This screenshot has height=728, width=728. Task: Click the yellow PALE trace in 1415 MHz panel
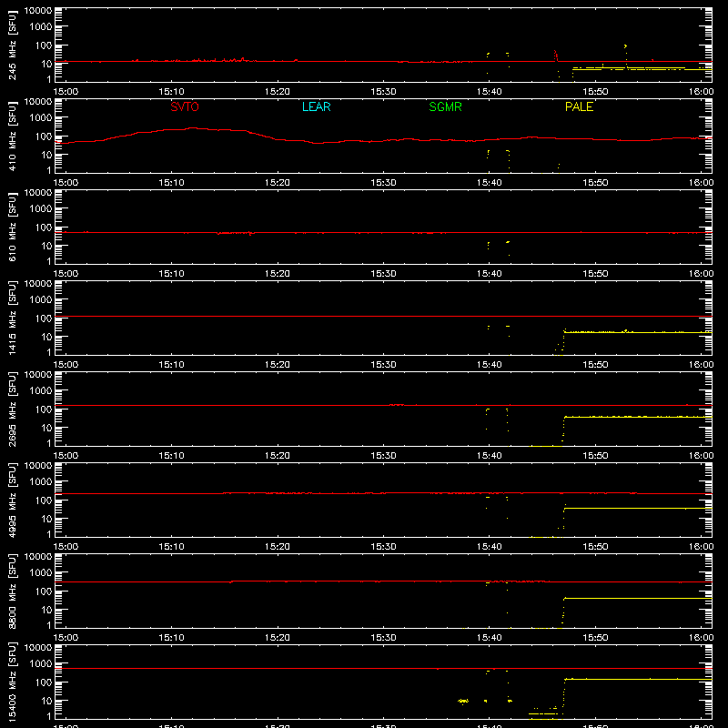coord(638,332)
